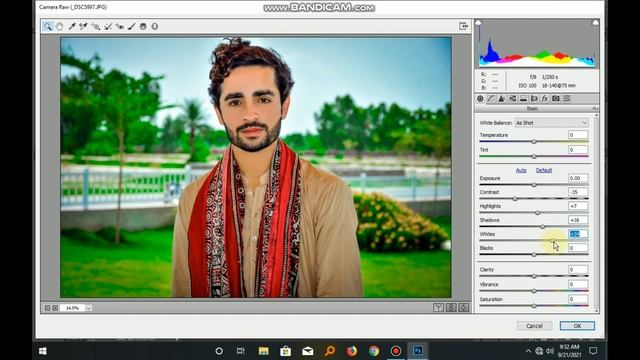Open File Explorer from the taskbar
Screen dimensions: 640x360
point(264,351)
